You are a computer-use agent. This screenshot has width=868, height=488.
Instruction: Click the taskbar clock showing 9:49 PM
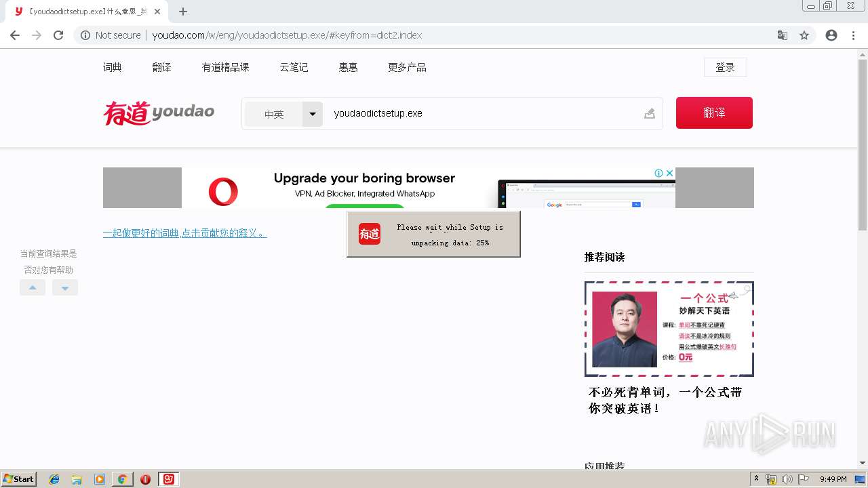[x=833, y=479]
